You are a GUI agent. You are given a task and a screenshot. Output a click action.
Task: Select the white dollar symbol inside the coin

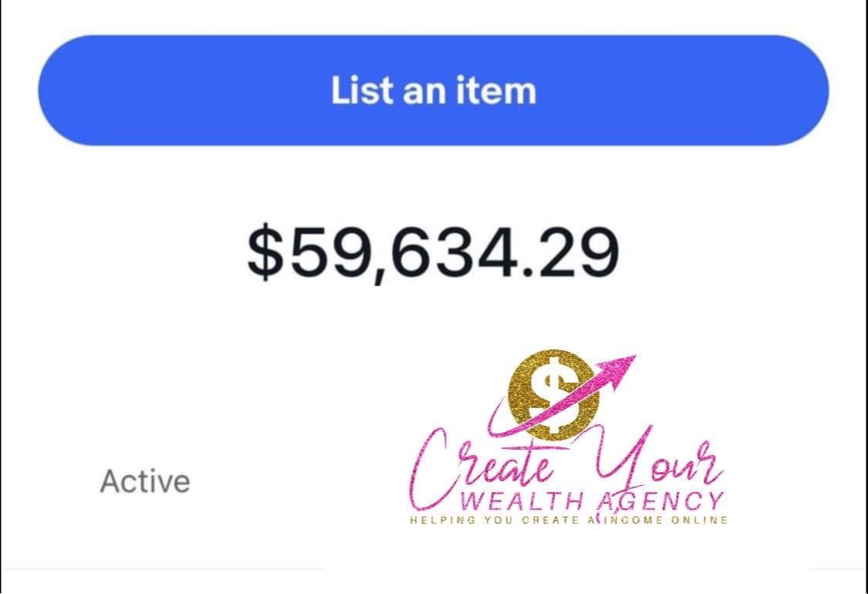(x=553, y=395)
